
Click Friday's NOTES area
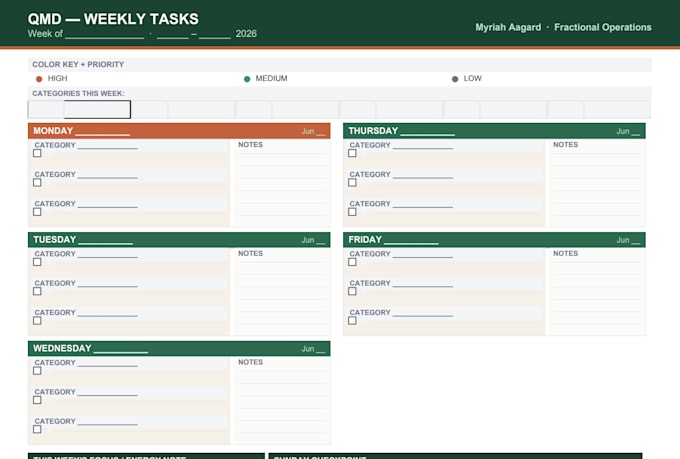point(597,292)
